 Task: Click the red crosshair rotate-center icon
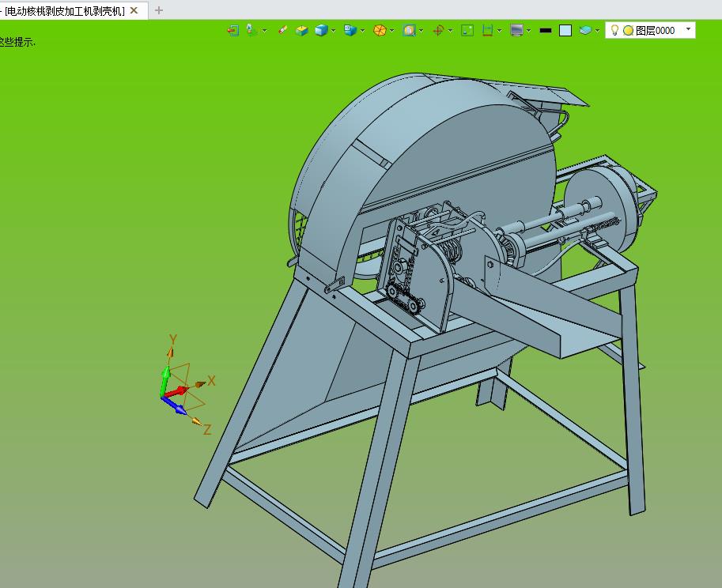point(438,30)
